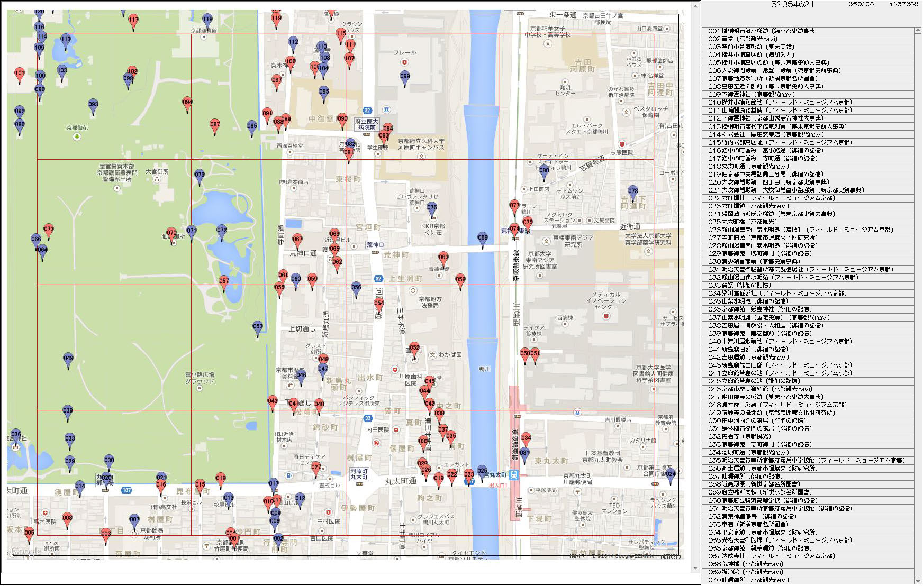Click blue map marker 085
This screenshot has width=924, height=586.
pyautogui.click(x=252, y=129)
